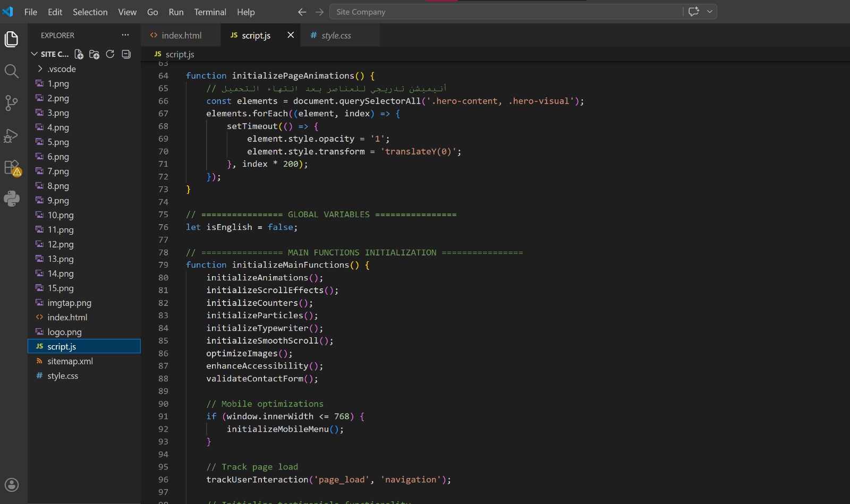Create a new folder in Explorer
This screenshot has height=504, width=850.
pos(95,54)
